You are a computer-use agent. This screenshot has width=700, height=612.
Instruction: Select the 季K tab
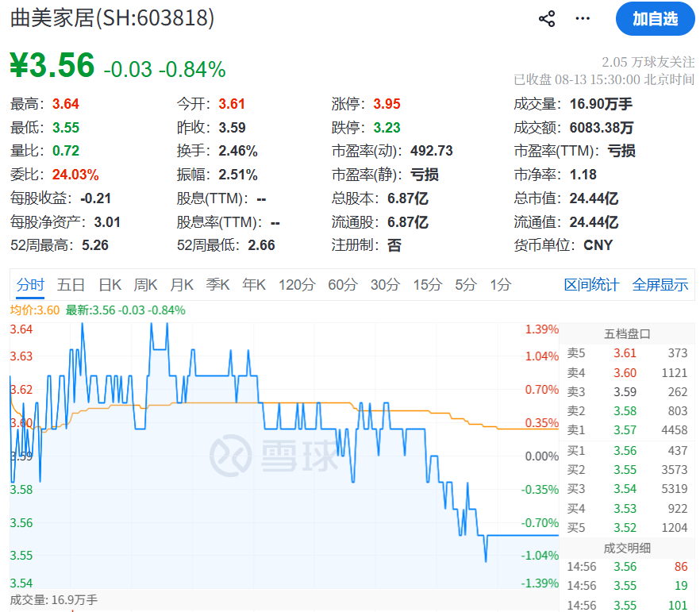(217, 284)
